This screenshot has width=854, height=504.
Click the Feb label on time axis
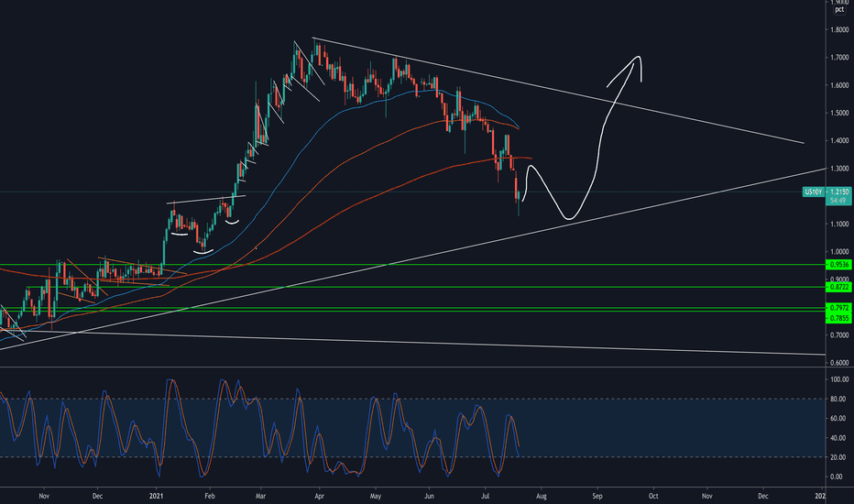click(x=210, y=497)
